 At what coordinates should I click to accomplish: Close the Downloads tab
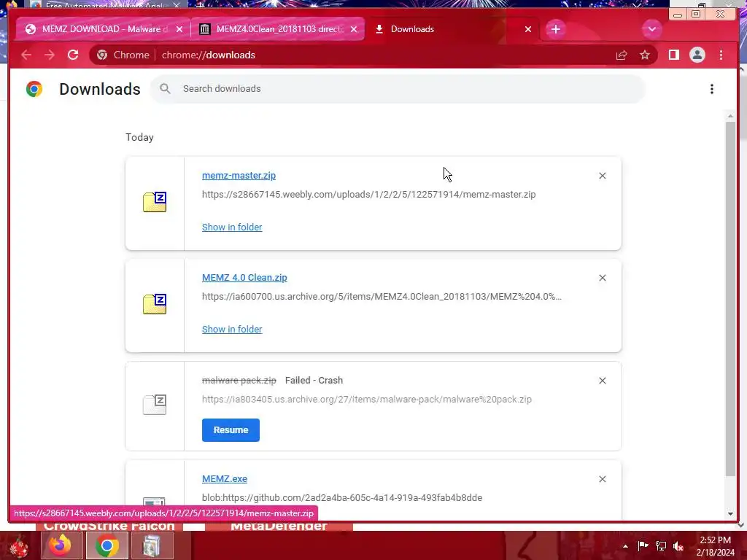coord(528,29)
